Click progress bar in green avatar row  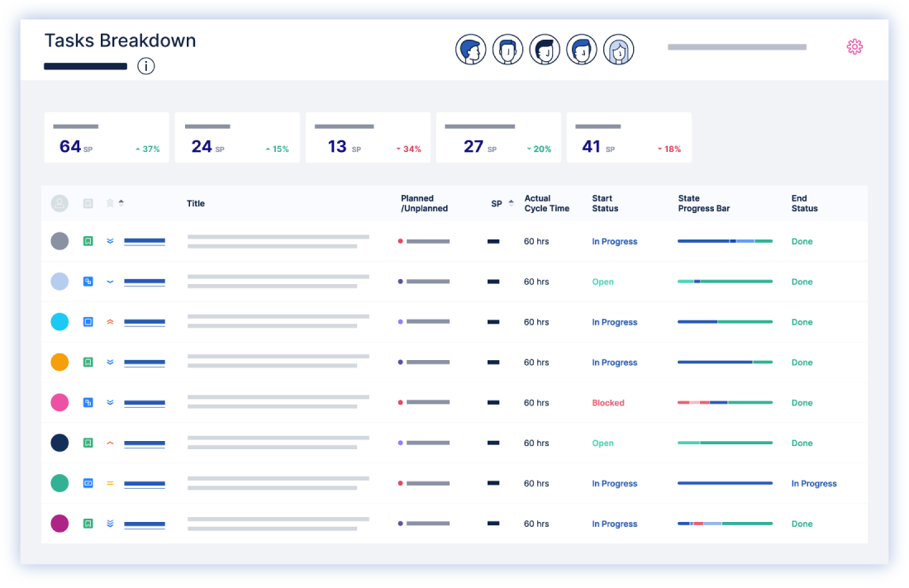click(725, 483)
